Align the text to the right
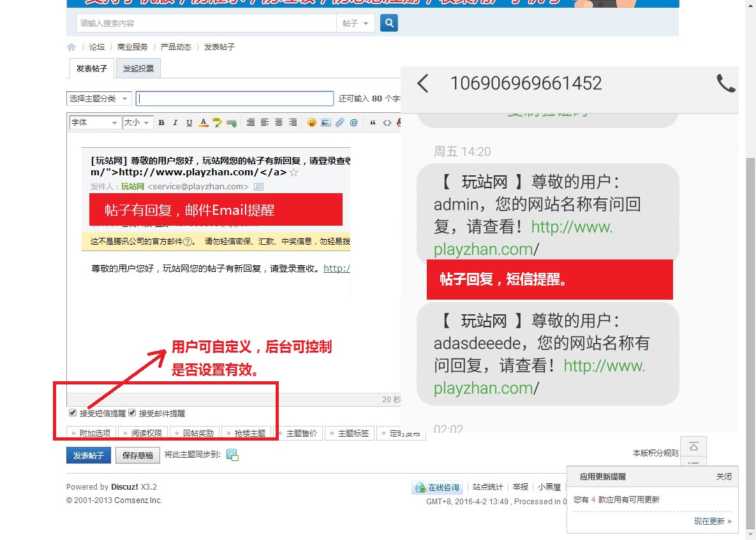Viewport: 756px width, 540px height. point(293,123)
